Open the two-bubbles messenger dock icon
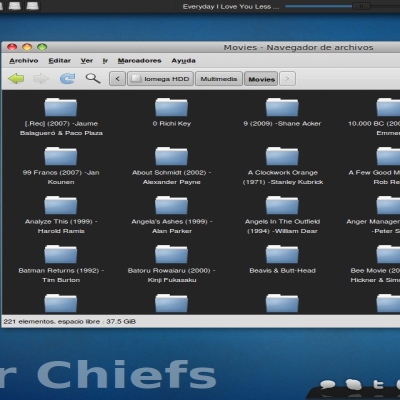The image size is (400, 400). point(353,384)
